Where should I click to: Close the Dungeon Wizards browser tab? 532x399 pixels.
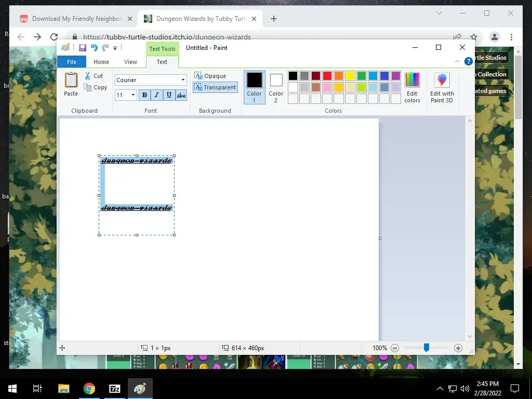(x=254, y=19)
